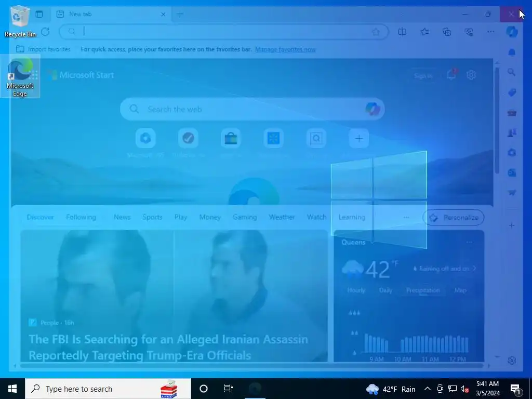Image resolution: width=532 pixels, height=399 pixels.
Task: Open the FBI Iranian Assassin headline
Action: tap(168, 347)
